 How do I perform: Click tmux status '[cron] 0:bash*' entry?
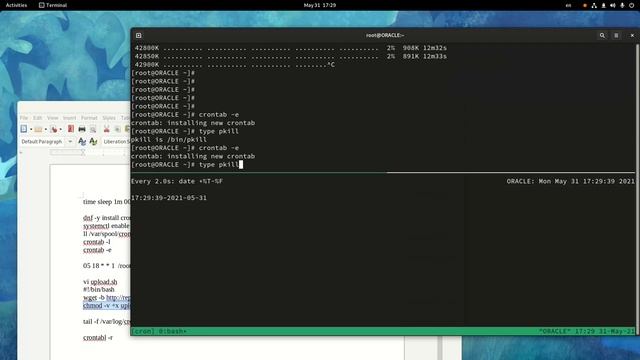click(x=159, y=331)
